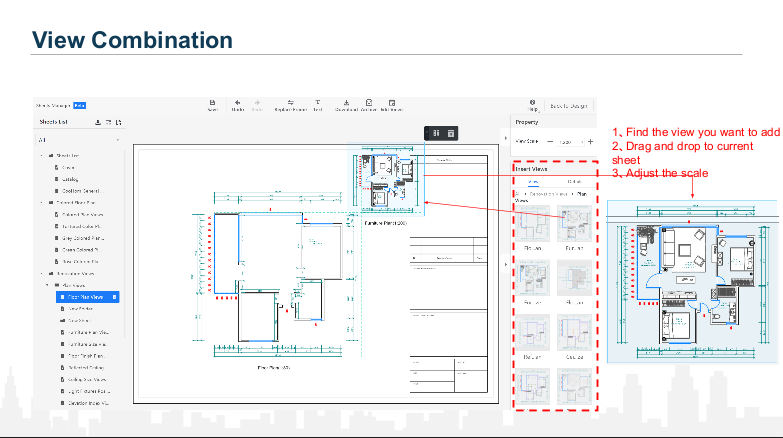Screen dimensions: 783x438
Task: Select the Replace Frame tool
Action: coord(290,104)
